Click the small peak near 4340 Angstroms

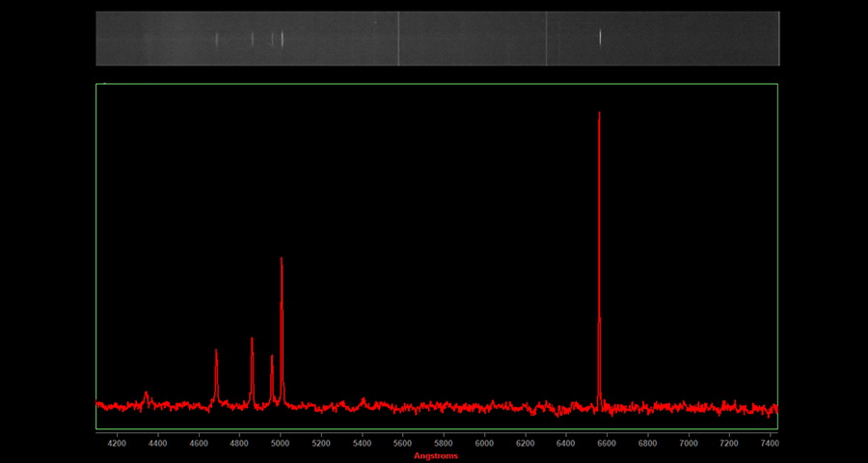146,394
